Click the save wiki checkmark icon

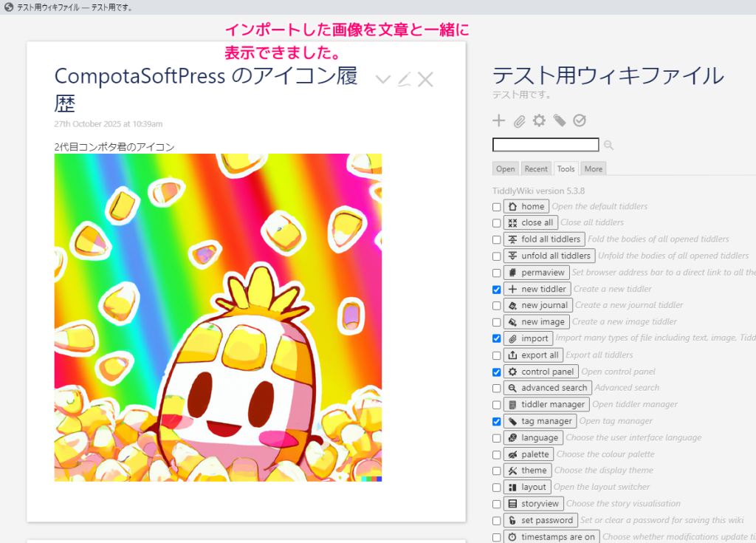click(579, 120)
